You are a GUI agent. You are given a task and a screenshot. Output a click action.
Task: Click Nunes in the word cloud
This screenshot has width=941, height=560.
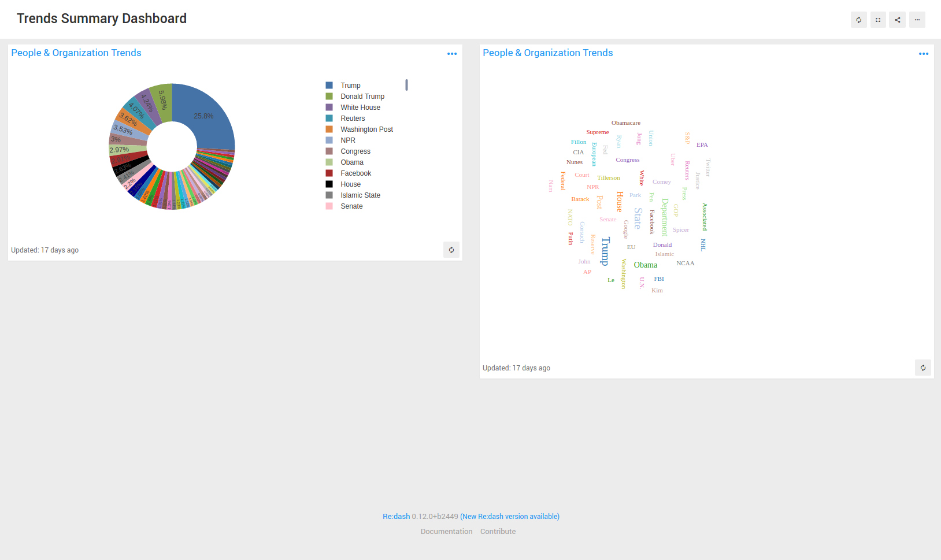pos(575,162)
